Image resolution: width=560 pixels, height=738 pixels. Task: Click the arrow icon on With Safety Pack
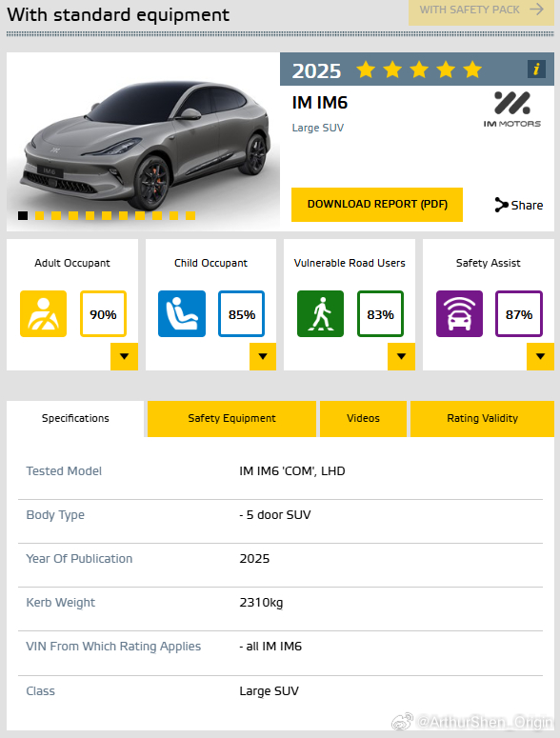click(x=536, y=10)
